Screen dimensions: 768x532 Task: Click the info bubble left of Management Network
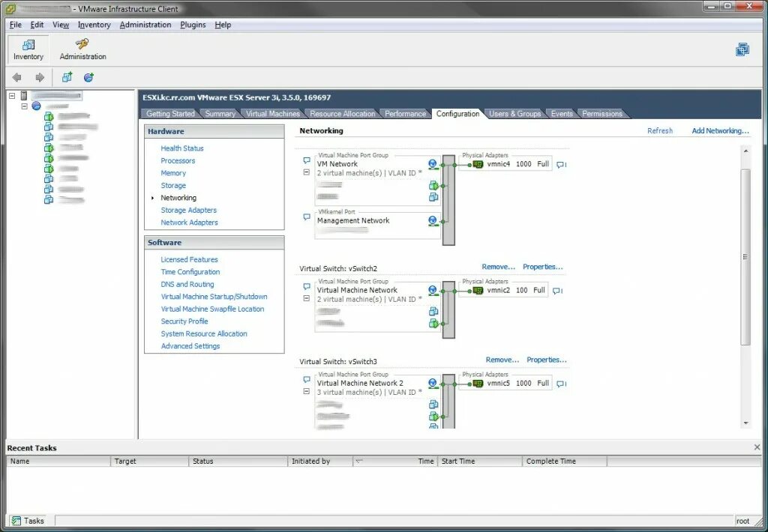tap(307, 217)
